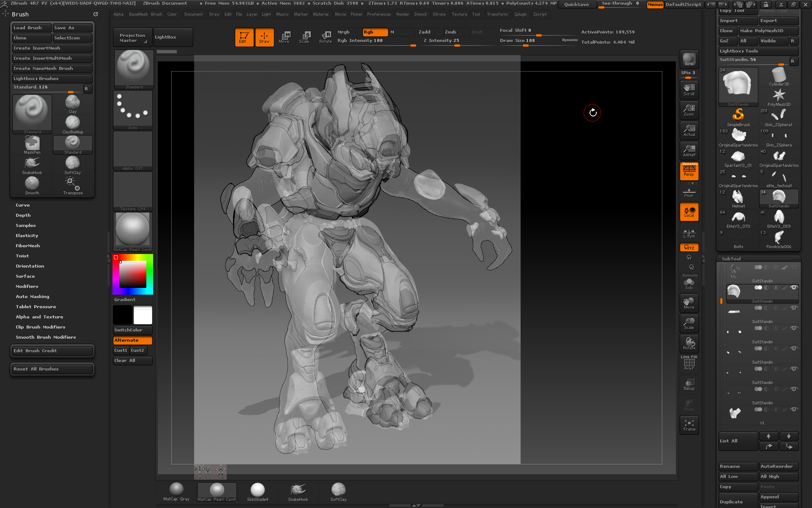
Task: Expand the Tablet Pressure section
Action: coord(36,306)
